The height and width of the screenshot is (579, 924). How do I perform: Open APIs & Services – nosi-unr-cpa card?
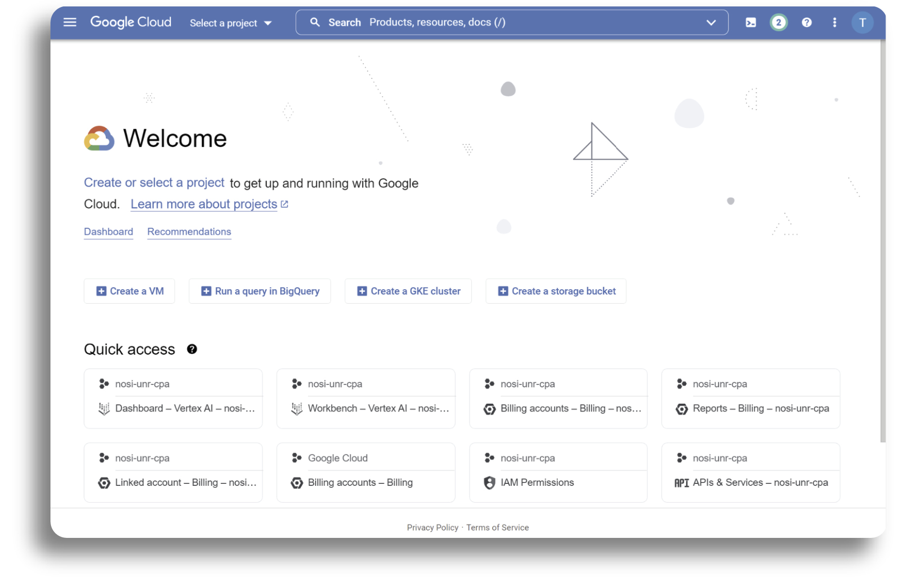(x=751, y=473)
